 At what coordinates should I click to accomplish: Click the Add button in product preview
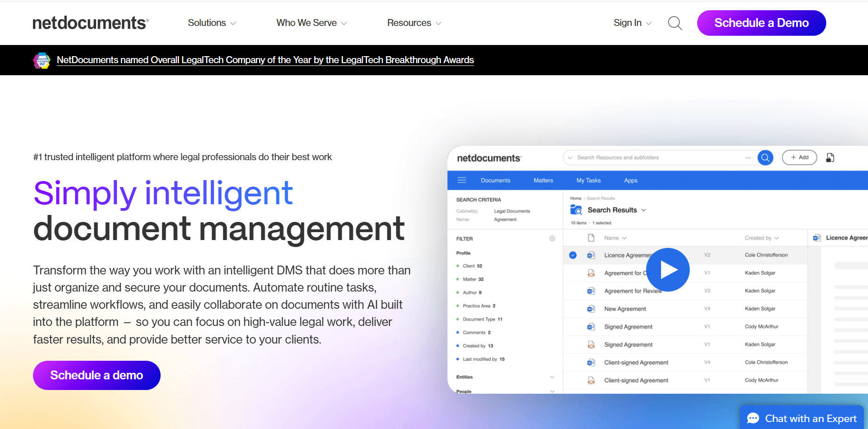(799, 158)
